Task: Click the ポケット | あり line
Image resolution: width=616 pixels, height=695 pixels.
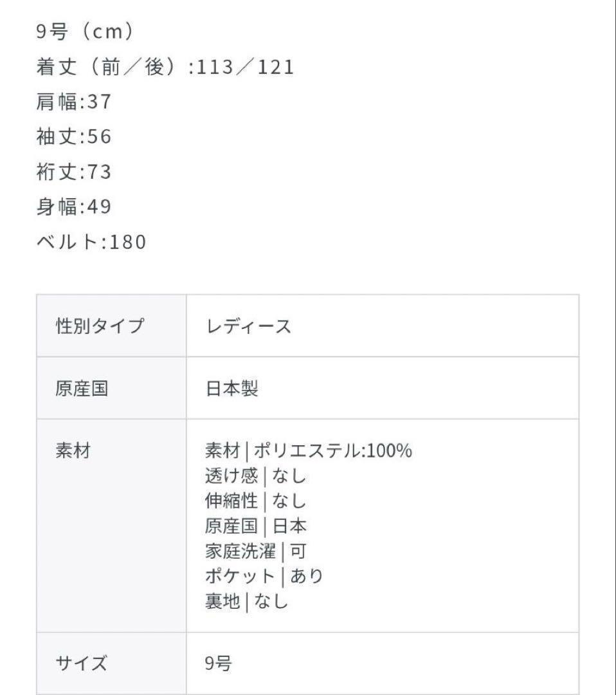Action: (x=264, y=577)
